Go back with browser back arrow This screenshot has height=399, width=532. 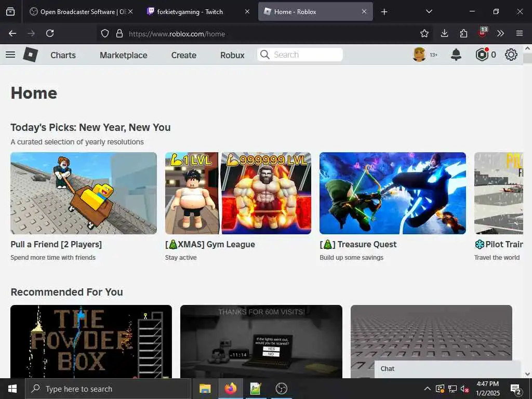12,33
